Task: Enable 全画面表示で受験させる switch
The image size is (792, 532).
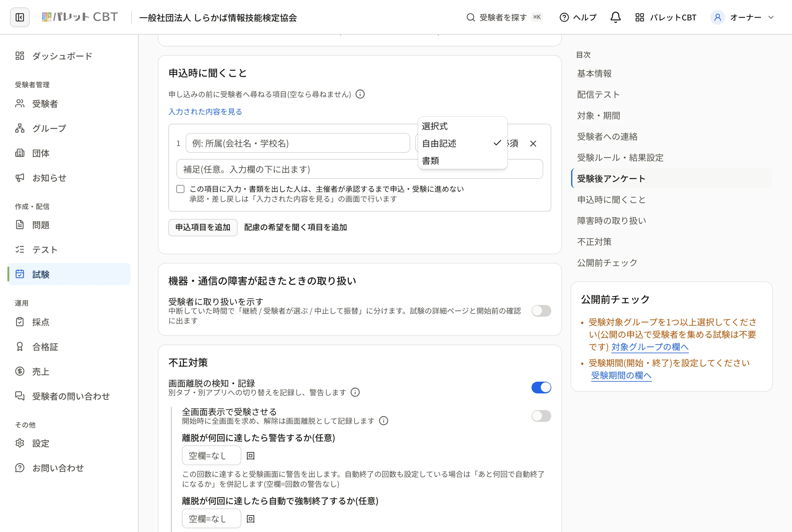Action: pos(541,416)
